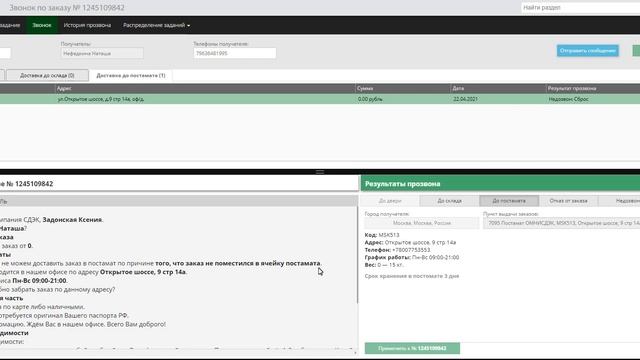Image resolution: width=640 pixels, height=360 pixels.
Task: Select the До постамата result tab
Action: 509,201
